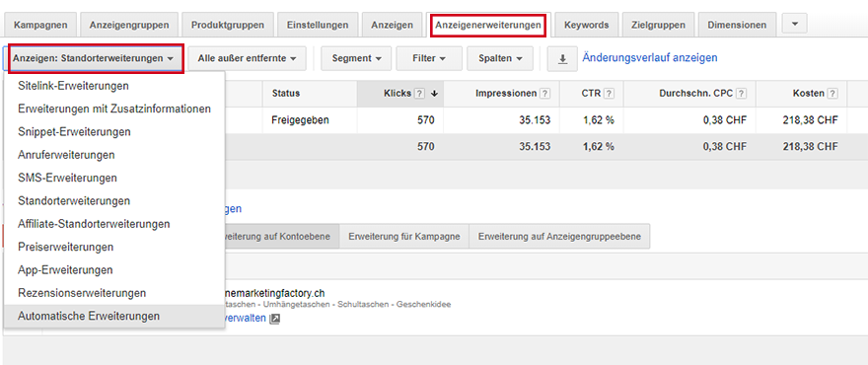The image size is (868, 365).
Task: Sort by the CTR column header
Action: 592,94
